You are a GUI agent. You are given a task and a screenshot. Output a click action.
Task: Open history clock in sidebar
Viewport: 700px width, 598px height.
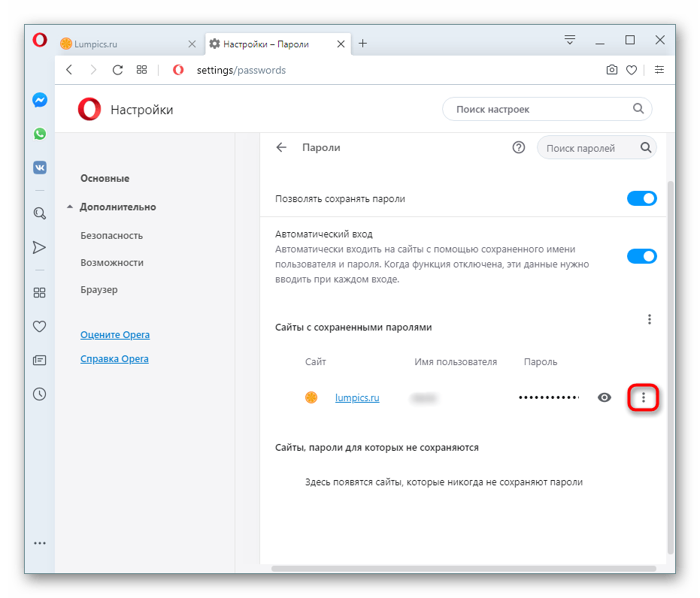coord(39,394)
